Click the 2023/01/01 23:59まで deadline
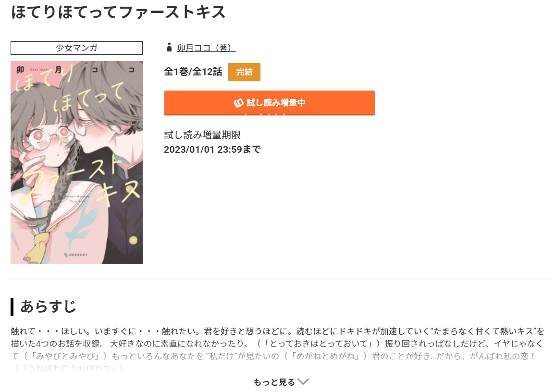 (x=212, y=150)
